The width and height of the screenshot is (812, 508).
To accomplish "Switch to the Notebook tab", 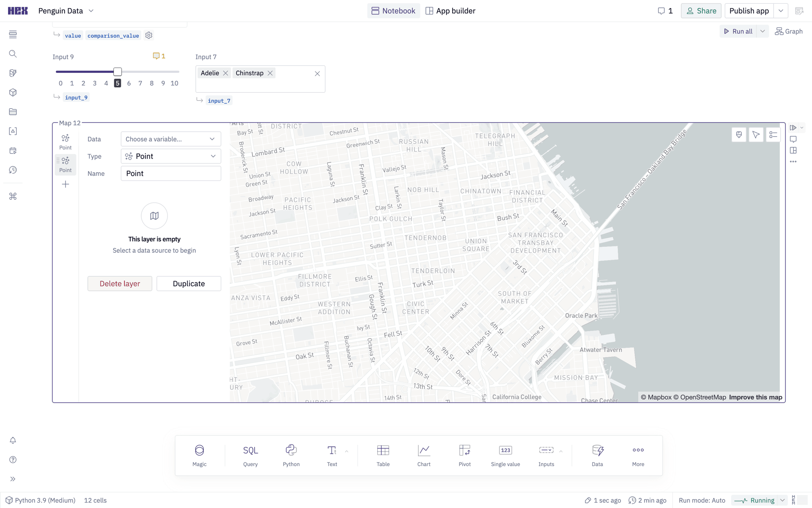I will pos(393,11).
